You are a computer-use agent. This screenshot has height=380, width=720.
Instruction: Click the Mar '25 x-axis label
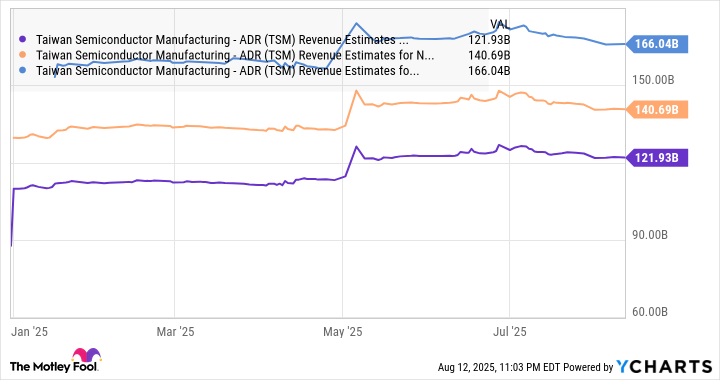coord(175,332)
